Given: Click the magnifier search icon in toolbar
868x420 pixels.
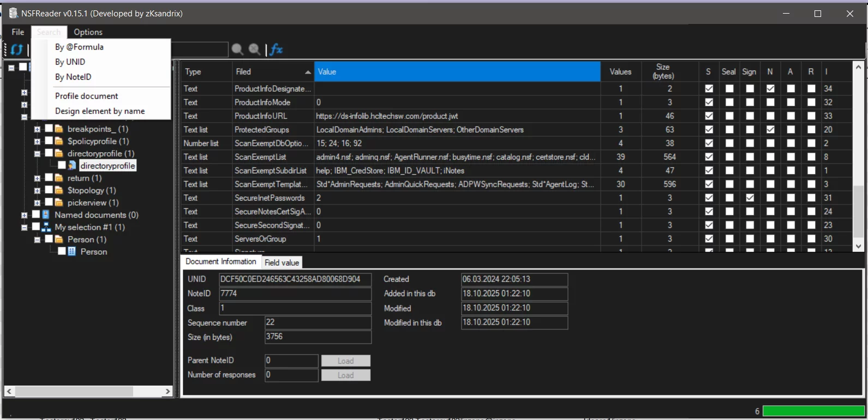Looking at the screenshot, I should click(x=237, y=50).
